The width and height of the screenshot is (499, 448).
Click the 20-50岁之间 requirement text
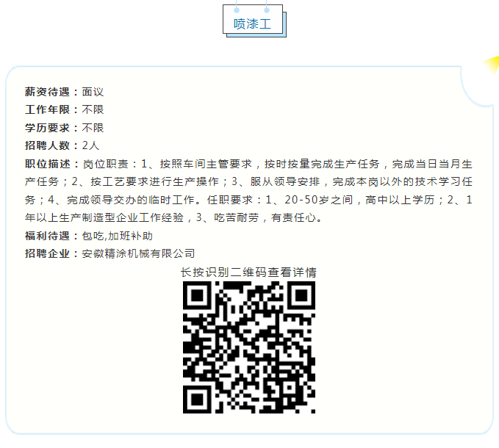tap(318, 200)
